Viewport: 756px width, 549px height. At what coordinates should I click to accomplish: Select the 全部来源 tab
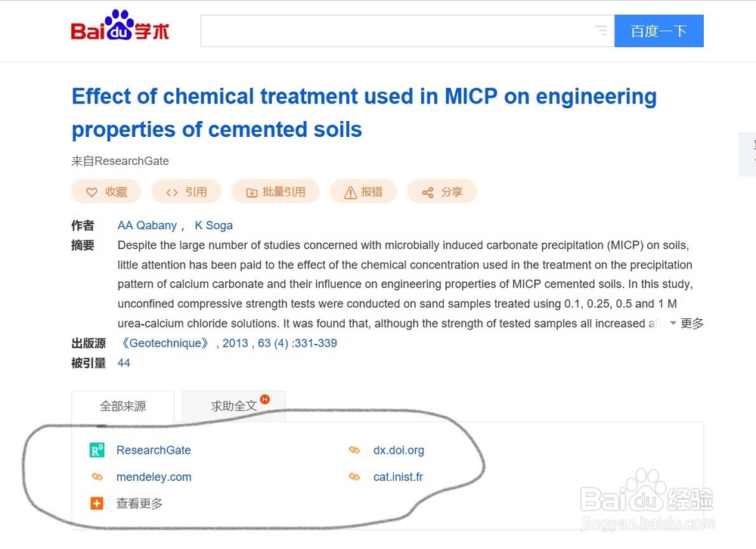coord(123,406)
